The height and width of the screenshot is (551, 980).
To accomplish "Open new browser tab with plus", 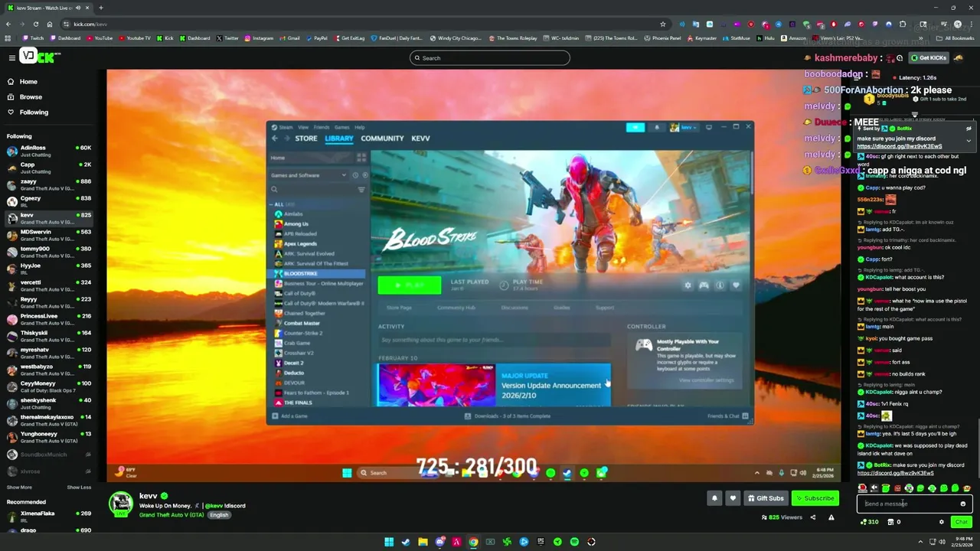I will click(101, 8).
